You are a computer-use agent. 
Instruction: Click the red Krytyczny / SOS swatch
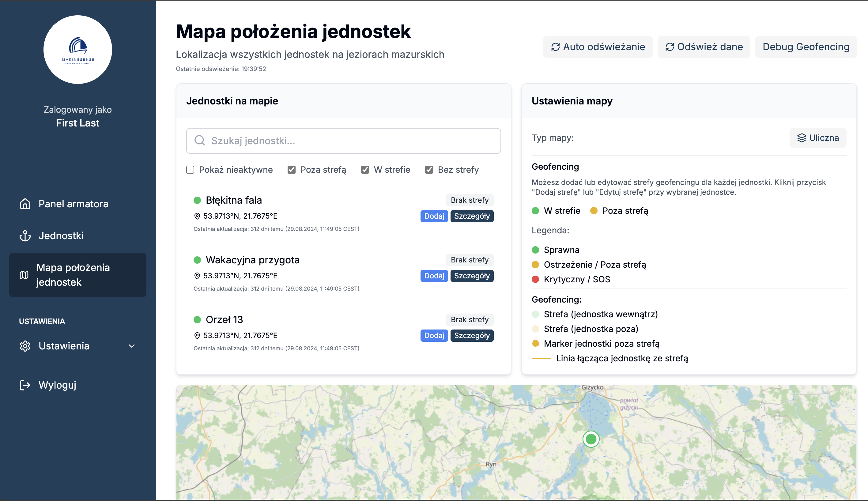pos(535,279)
